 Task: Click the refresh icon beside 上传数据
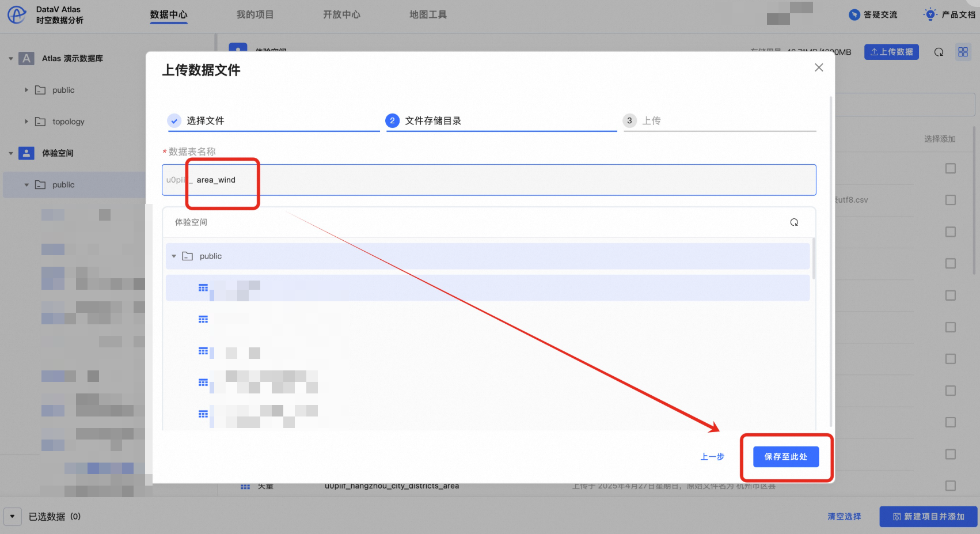coord(939,52)
